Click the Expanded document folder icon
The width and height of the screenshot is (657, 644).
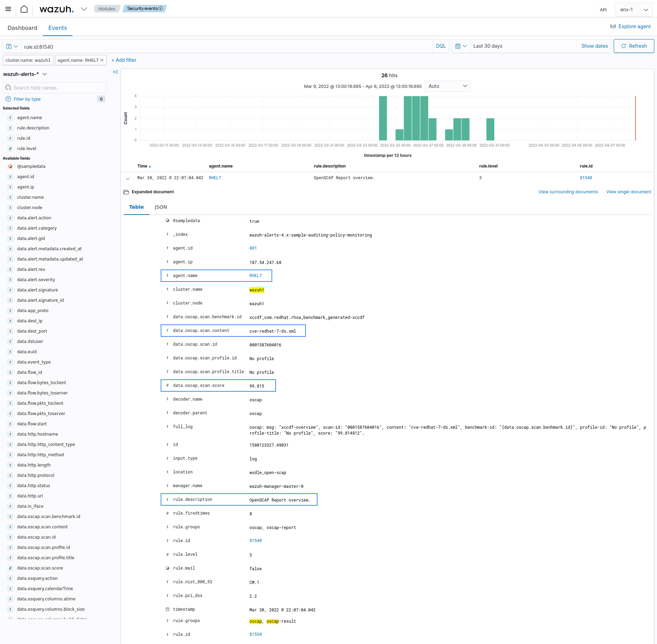click(x=126, y=192)
